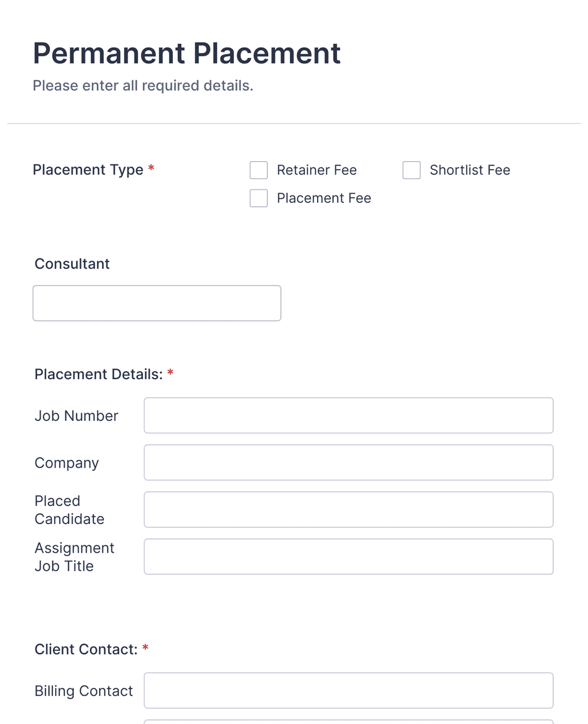
Task: Click the partially visible field below Billing Contact
Action: pyautogui.click(x=348, y=722)
